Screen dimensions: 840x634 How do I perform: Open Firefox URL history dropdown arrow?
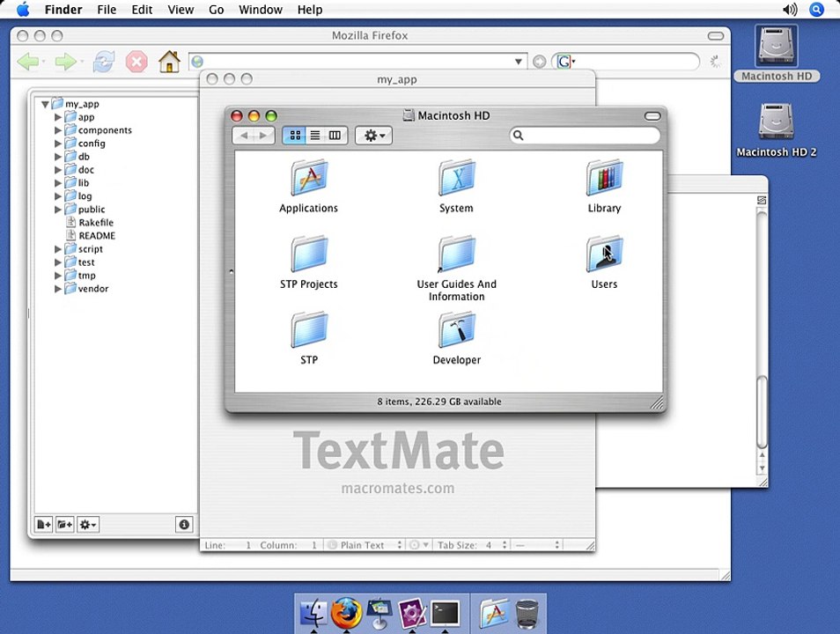(519, 62)
